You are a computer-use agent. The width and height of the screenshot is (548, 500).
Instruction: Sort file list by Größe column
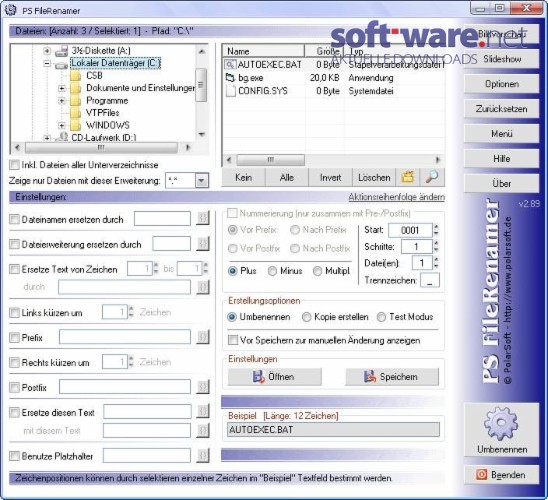click(325, 51)
